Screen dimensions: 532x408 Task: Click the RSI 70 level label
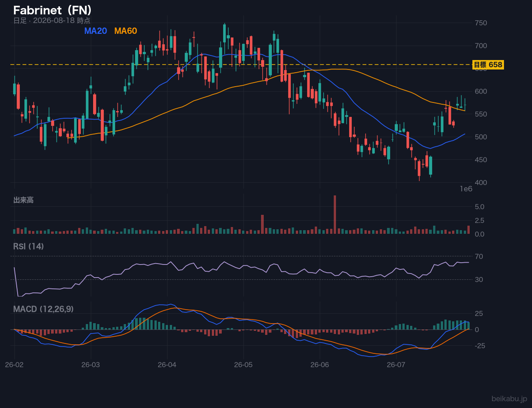click(x=479, y=256)
